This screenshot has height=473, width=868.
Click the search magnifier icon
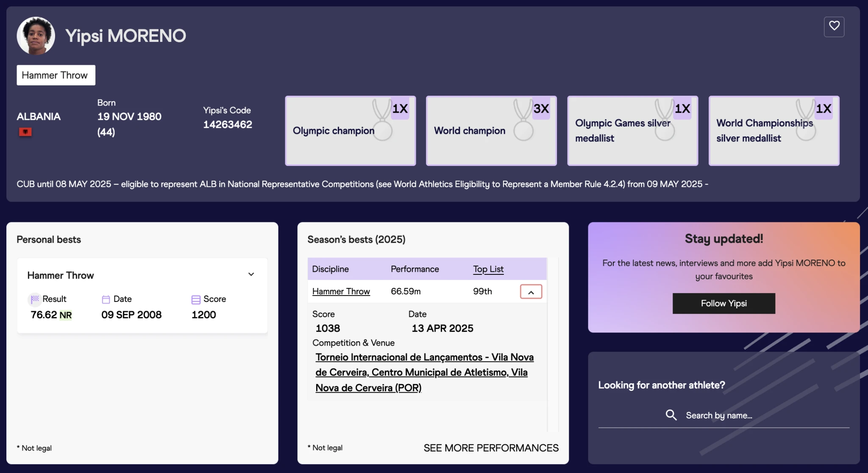click(x=671, y=415)
